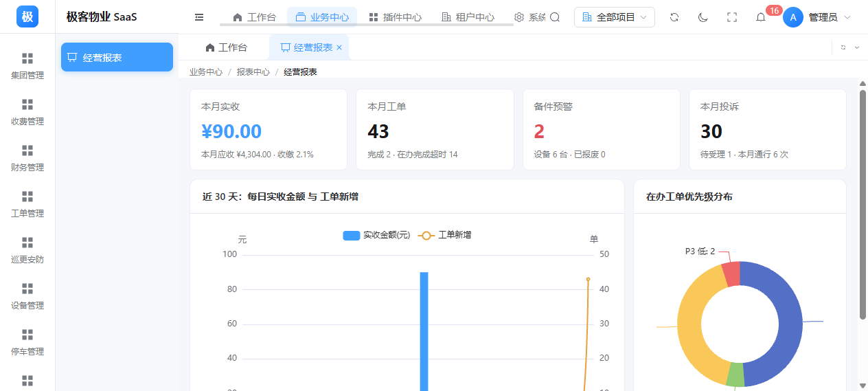
Task: Click 待受理 1 complaints detail line
Action: pos(744,155)
